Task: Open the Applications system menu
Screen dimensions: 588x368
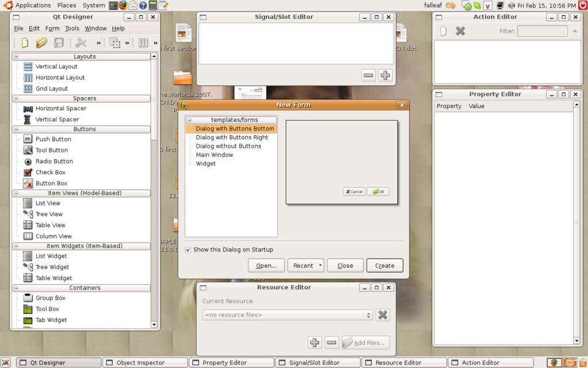Action: [27, 5]
